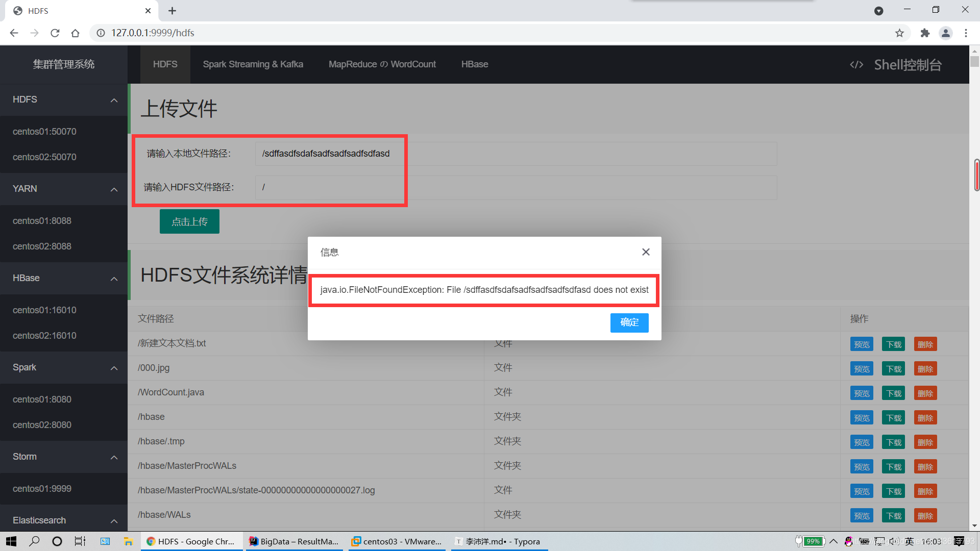Click centos01:8088 YARN node link
This screenshot has height=551, width=980.
(42, 221)
